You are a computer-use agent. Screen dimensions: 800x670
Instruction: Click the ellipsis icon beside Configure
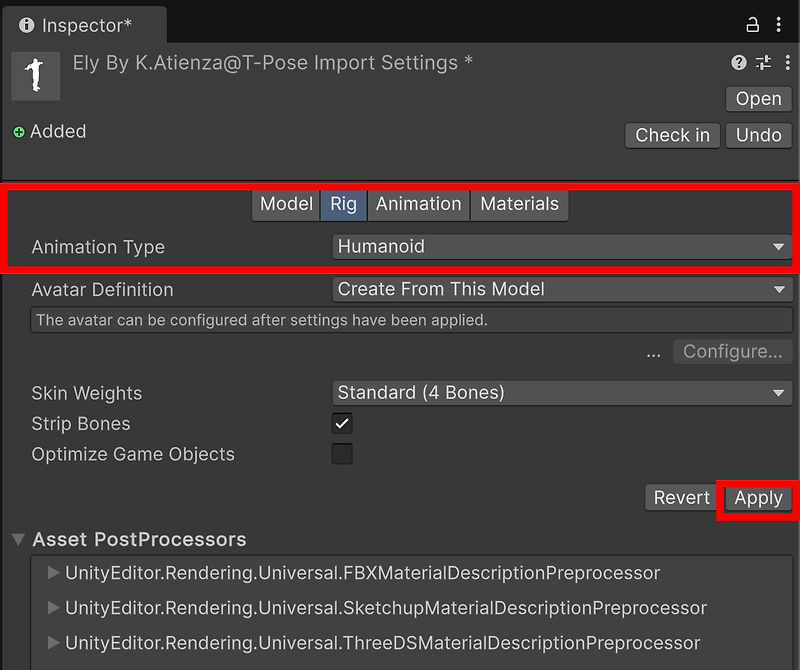654,351
